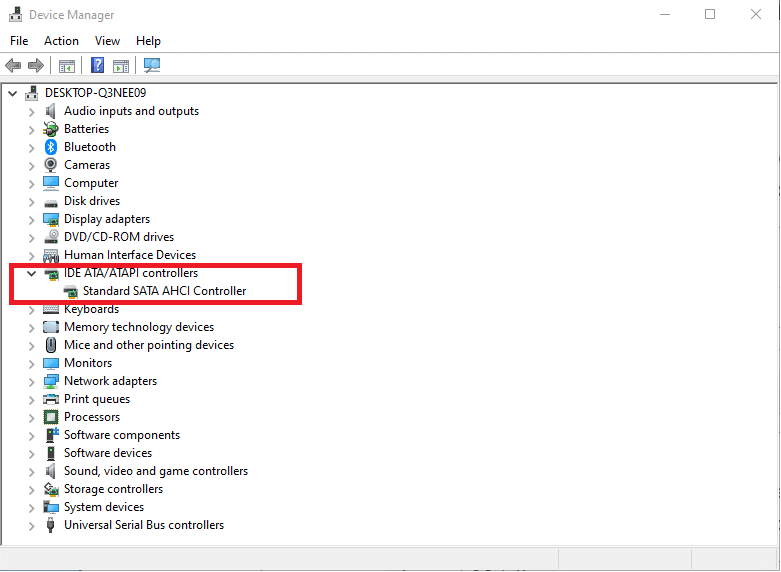Select the Batteries category label

click(87, 129)
